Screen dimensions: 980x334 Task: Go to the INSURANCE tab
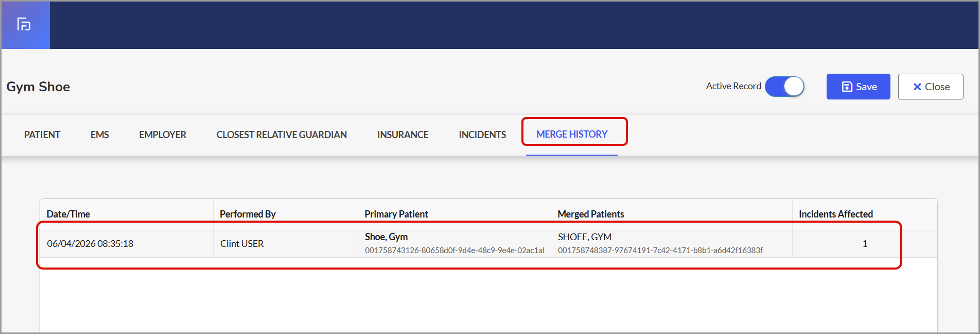[x=402, y=135]
